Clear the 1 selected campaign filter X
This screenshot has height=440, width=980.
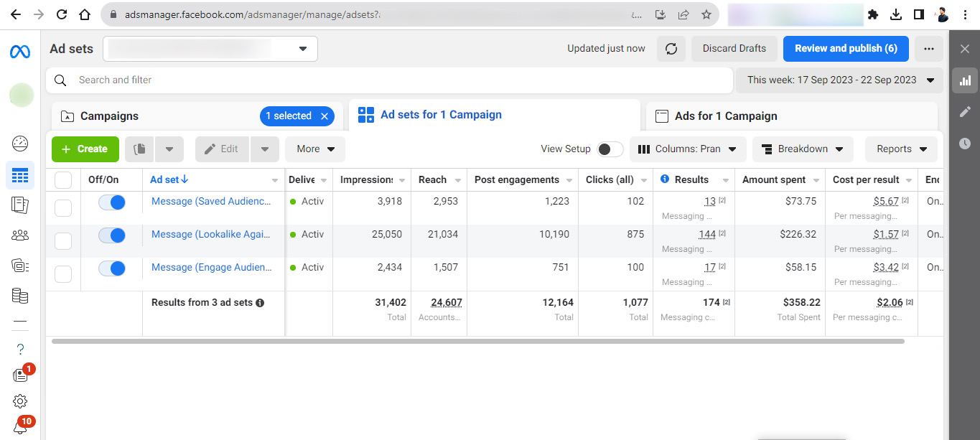click(x=324, y=116)
